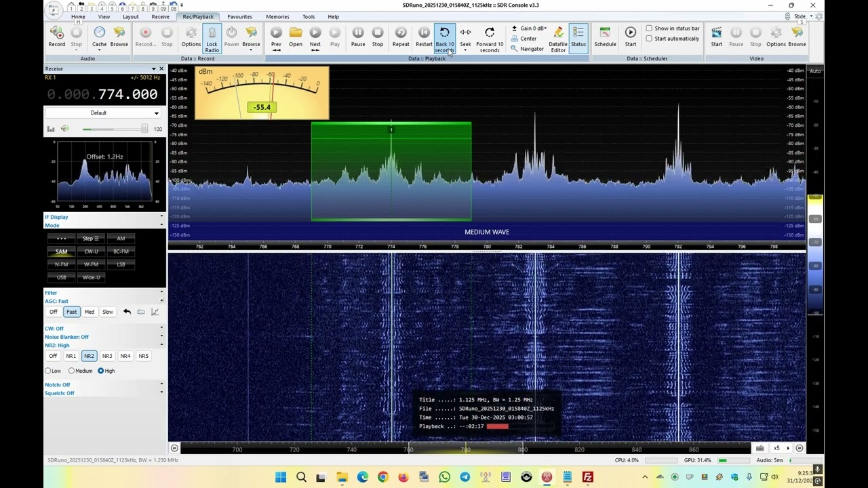
Task: Click the playback progress bar in overlay
Action: point(519,426)
